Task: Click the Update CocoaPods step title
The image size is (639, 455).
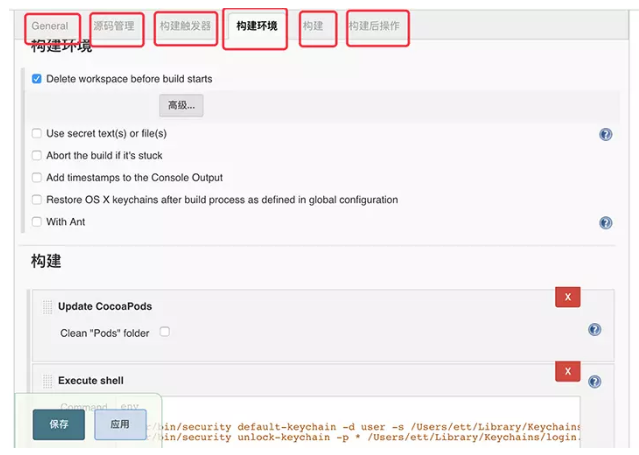Action: click(105, 306)
